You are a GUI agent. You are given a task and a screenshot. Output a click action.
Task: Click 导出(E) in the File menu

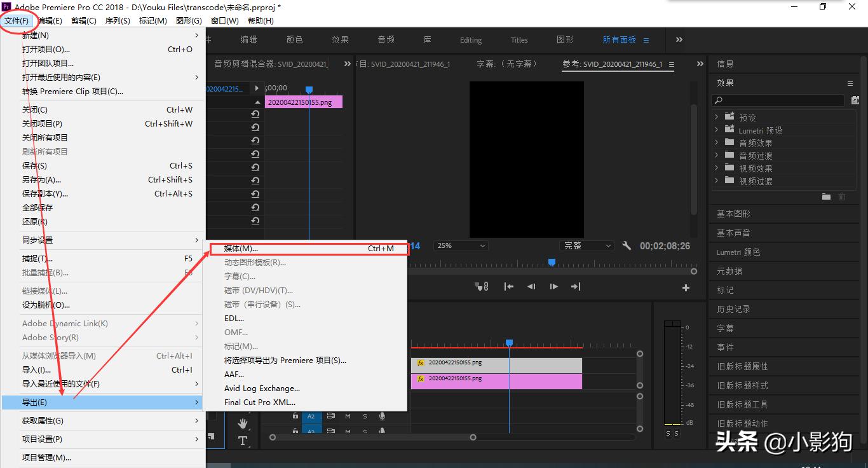[x=103, y=403]
